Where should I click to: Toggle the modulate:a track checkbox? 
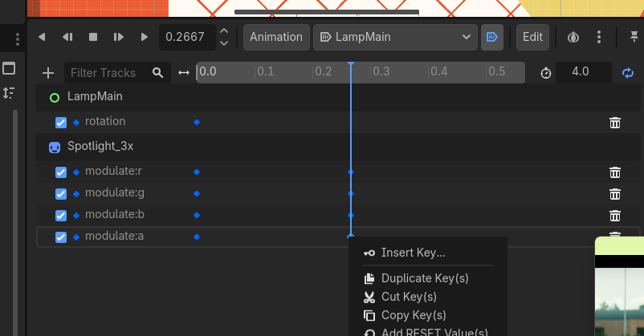(x=61, y=237)
